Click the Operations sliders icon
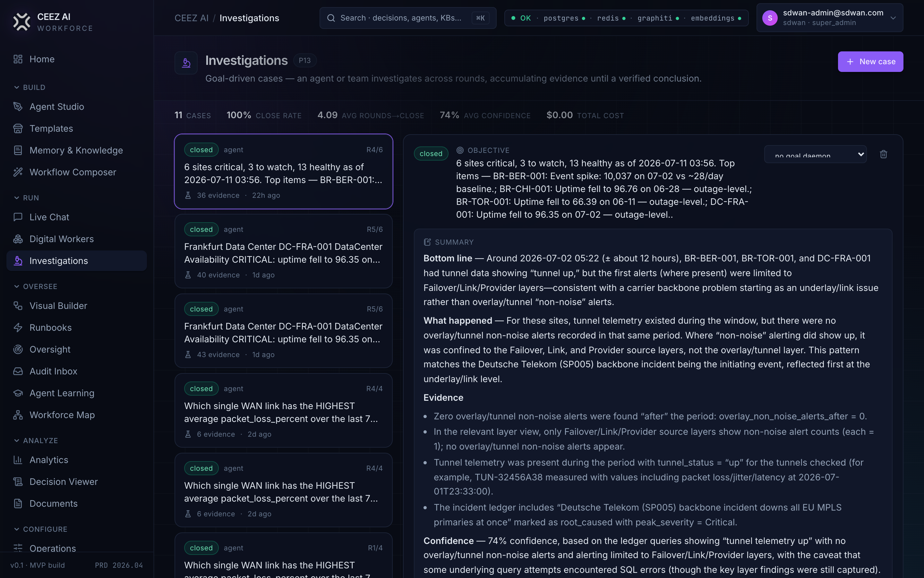Screen dimensions: 924x578 (18, 548)
